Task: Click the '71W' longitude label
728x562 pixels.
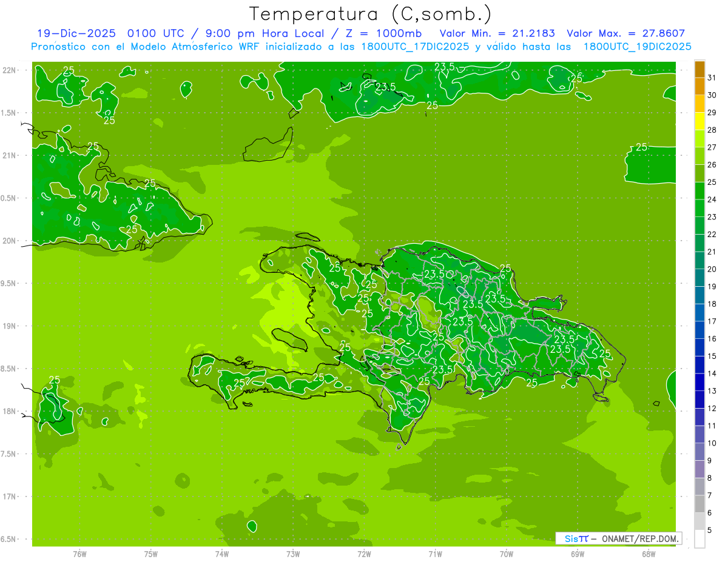Action: pyautogui.click(x=435, y=554)
